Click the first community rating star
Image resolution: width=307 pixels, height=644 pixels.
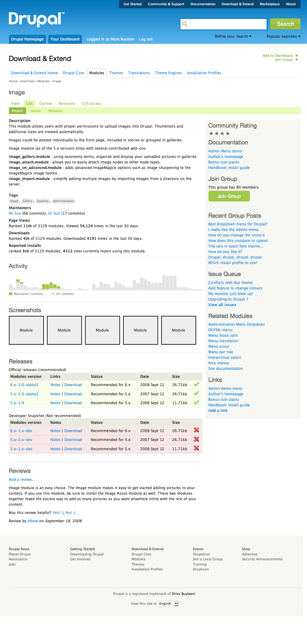pos(211,133)
